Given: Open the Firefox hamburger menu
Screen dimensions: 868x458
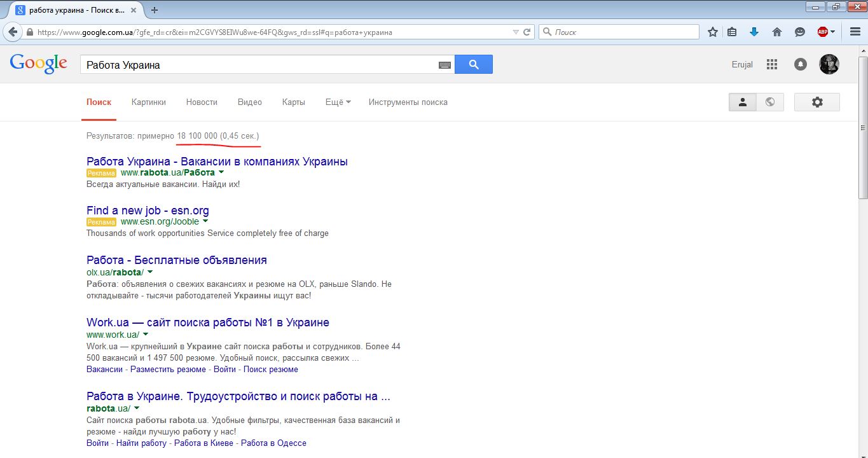Looking at the screenshot, I should 855,32.
